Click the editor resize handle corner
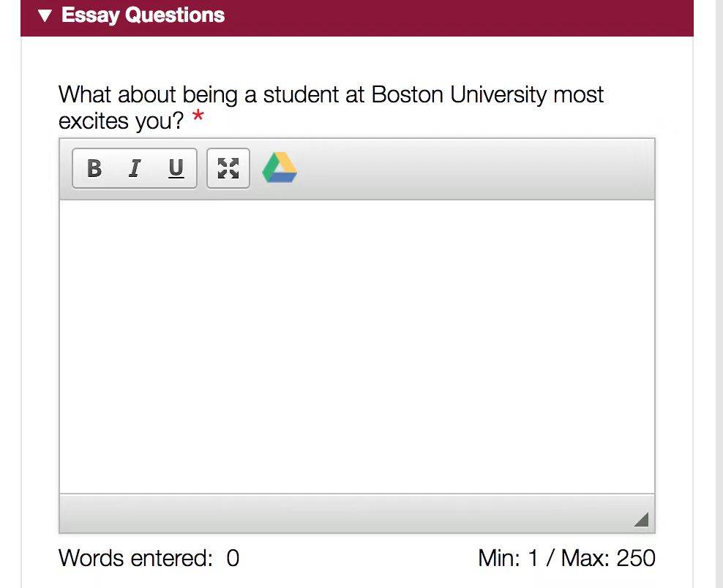Image resolution: width=723 pixels, height=588 pixels. pyautogui.click(x=641, y=519)
